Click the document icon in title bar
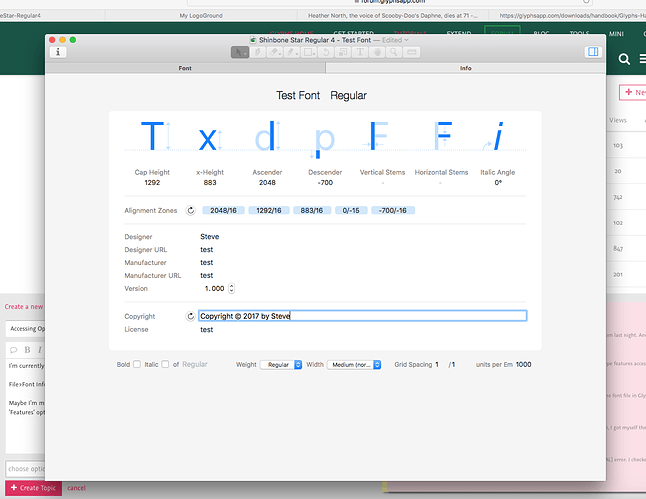646x499 pixels. pos(253,40)
